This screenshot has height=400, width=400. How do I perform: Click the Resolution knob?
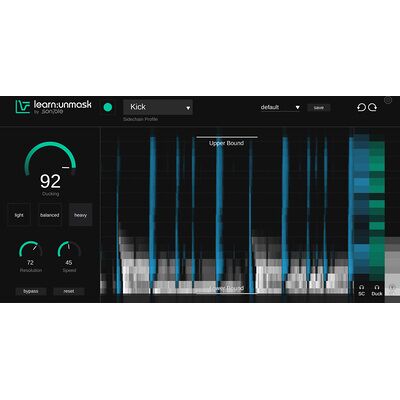(30, 250)
